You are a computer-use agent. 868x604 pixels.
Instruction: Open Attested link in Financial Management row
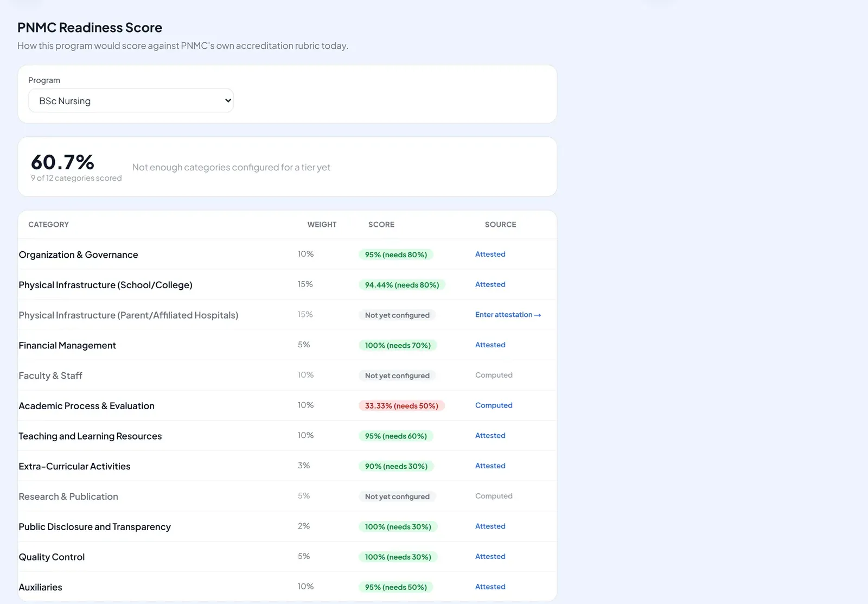(490, 345)
